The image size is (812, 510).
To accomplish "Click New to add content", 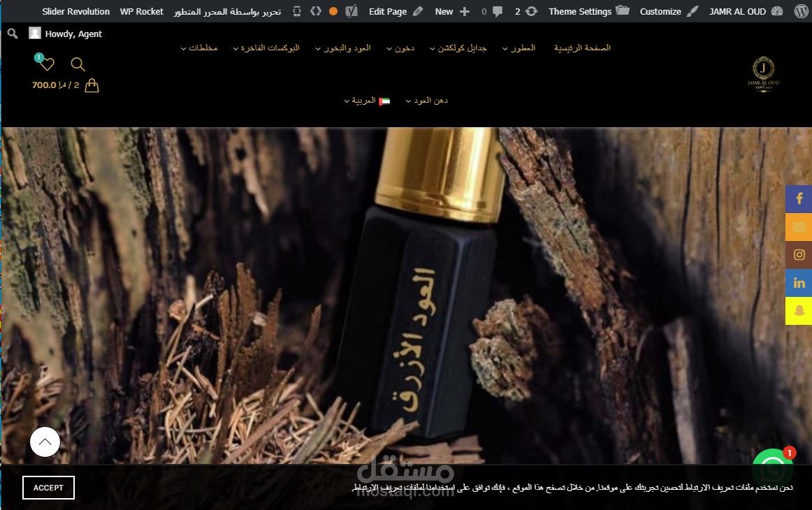I will coord(452,11).
